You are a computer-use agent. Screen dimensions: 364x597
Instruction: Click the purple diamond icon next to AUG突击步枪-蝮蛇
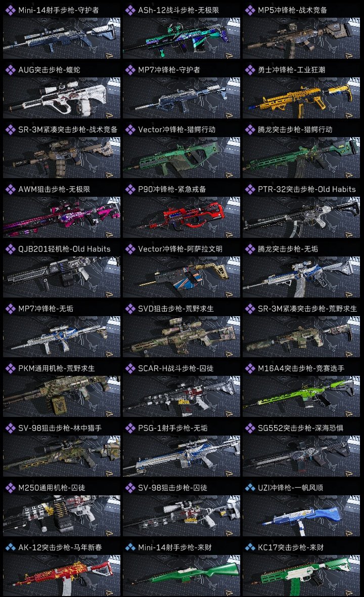pyautogui.click(x=10, y=70)
